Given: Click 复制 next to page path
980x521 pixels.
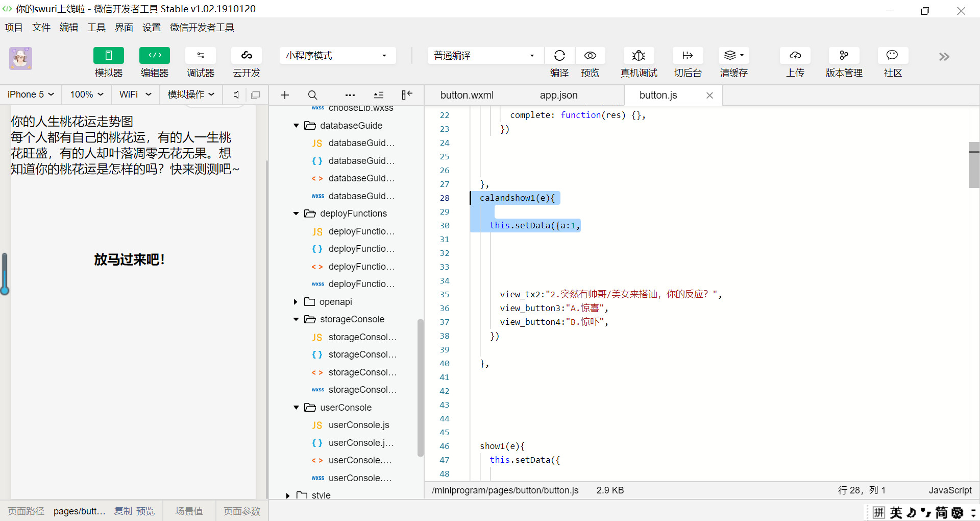Looking at the screenshot, I should tap(122, 511).
